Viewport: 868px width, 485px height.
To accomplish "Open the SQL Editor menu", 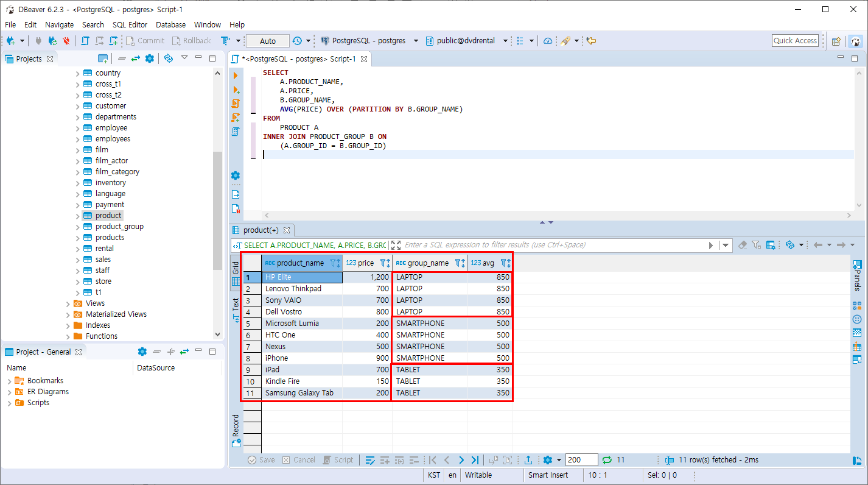I will click(x=130, y=24).
